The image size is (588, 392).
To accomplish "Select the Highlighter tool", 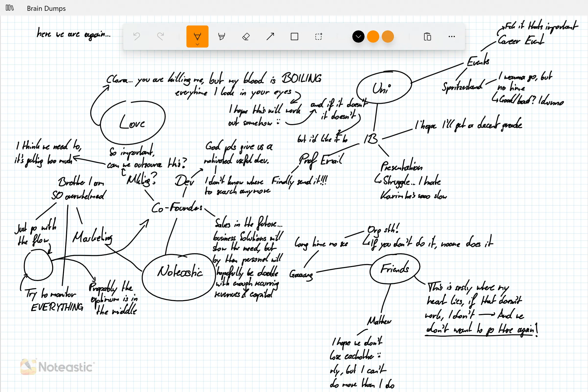I will (x=221, y=37).
